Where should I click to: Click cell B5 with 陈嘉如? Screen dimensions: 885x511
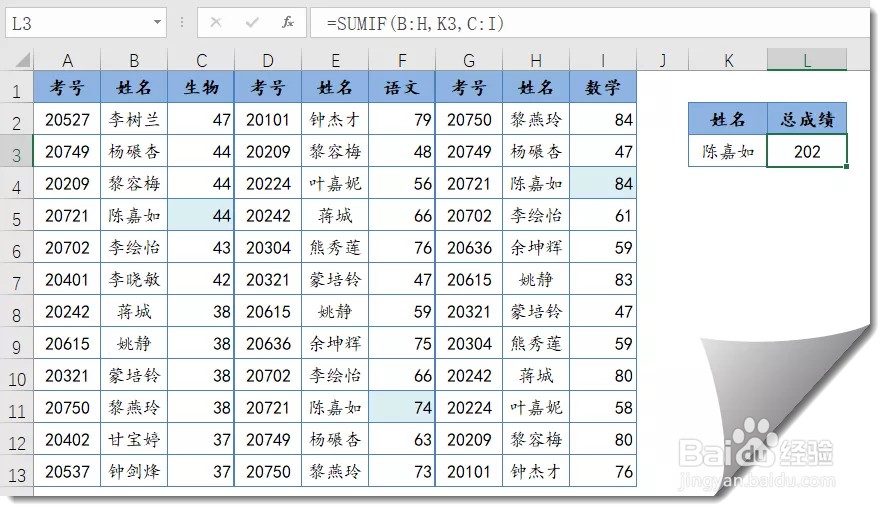pyautogui.click(x=134, y=215)
